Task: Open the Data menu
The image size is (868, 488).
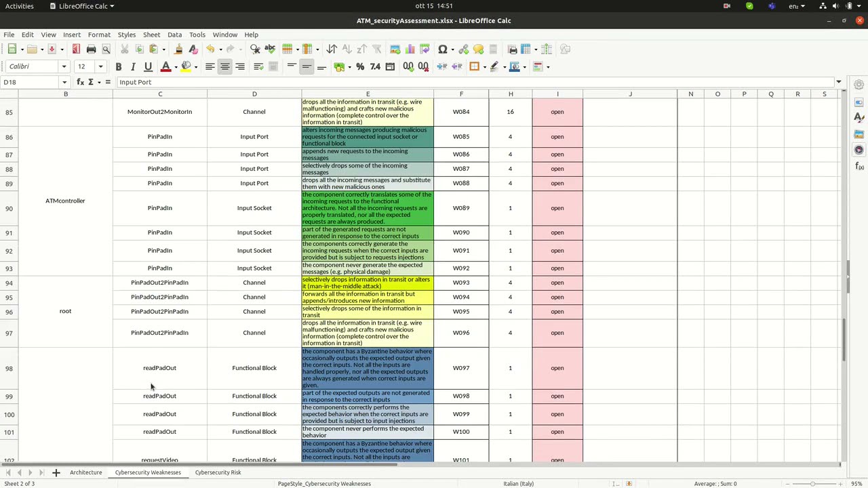Action: [x=174, y=35]
